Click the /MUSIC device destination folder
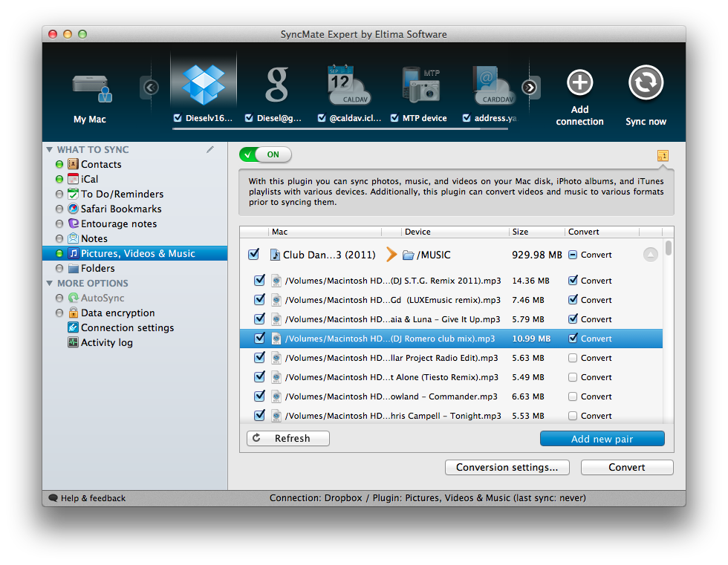 426,255
